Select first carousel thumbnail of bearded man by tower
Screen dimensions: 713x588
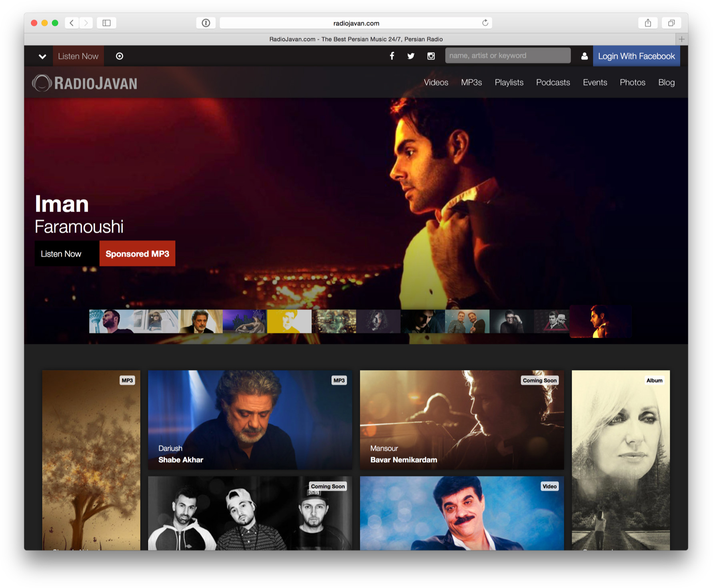click(x=111, y=321)
